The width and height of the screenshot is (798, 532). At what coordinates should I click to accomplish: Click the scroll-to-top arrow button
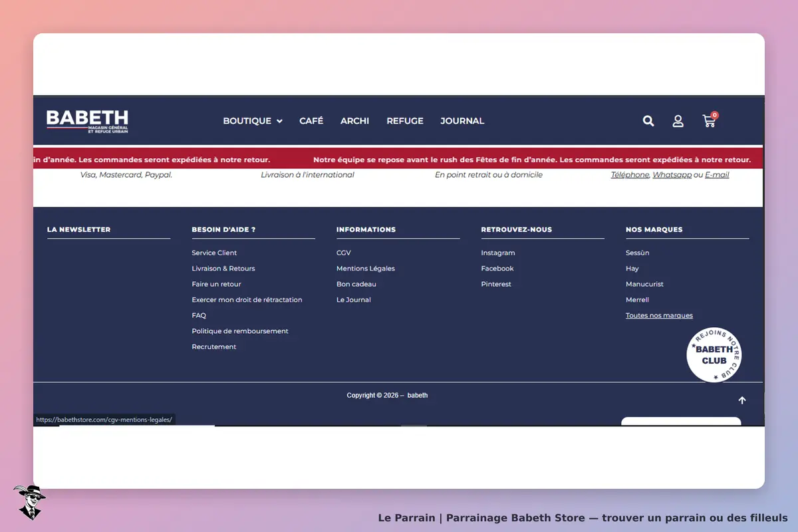(x=742, y=400)
